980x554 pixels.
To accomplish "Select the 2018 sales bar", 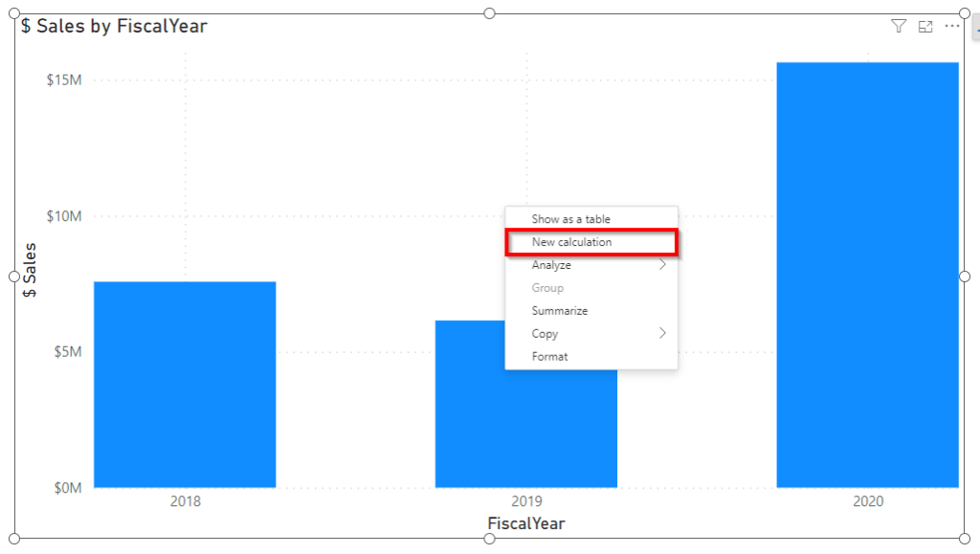I will coord(184,383).
